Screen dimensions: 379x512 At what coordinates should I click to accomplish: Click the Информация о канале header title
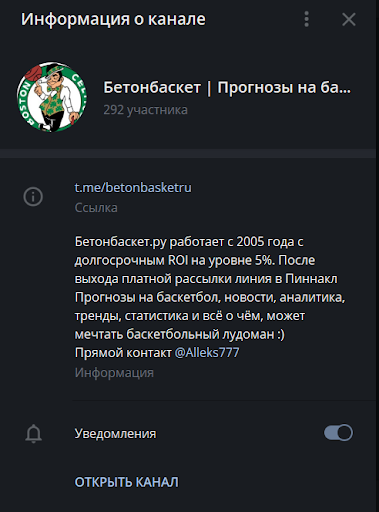[113, 19]
